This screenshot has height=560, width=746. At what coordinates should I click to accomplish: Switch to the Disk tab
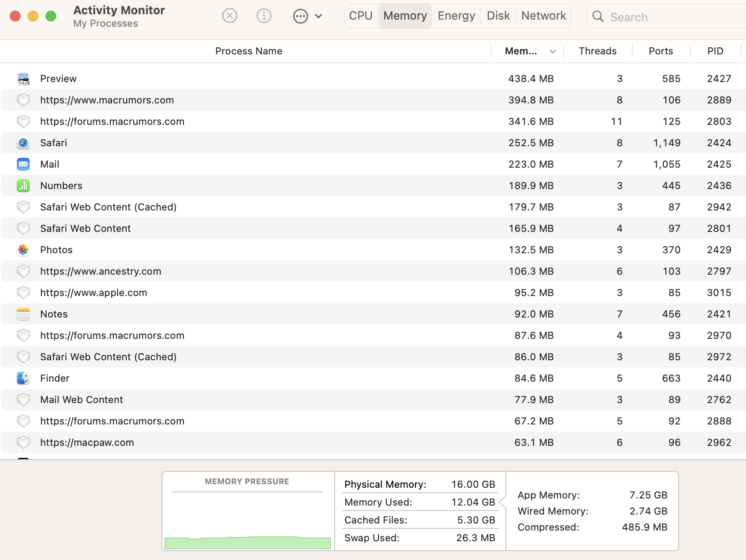click(x=498, y=16)
